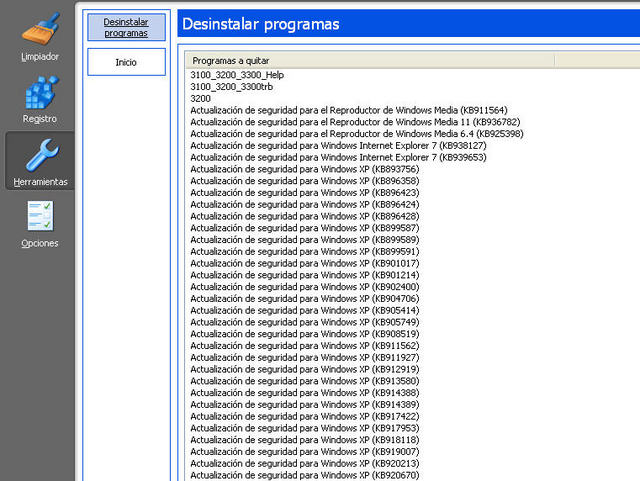Select Windows XP update KB901017
The image size is (640, 481).
coord(305,263)
